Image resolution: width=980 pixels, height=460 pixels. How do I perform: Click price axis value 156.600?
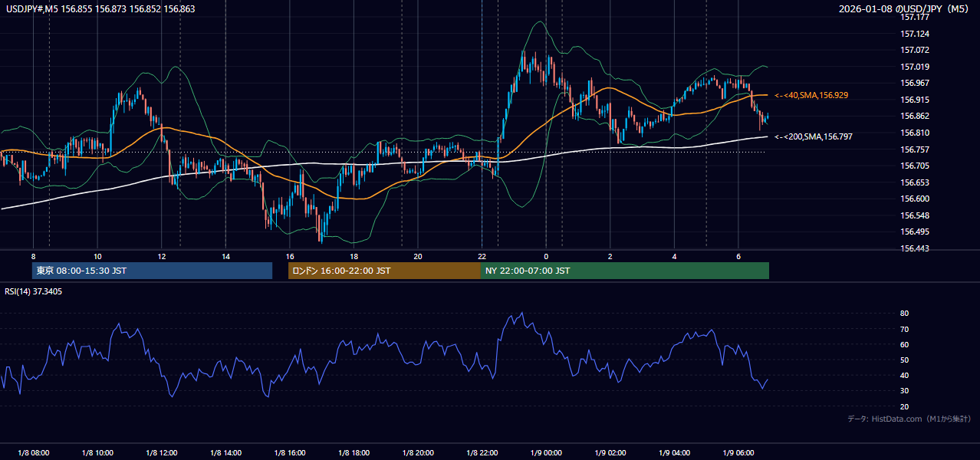[x=914, y=199]
